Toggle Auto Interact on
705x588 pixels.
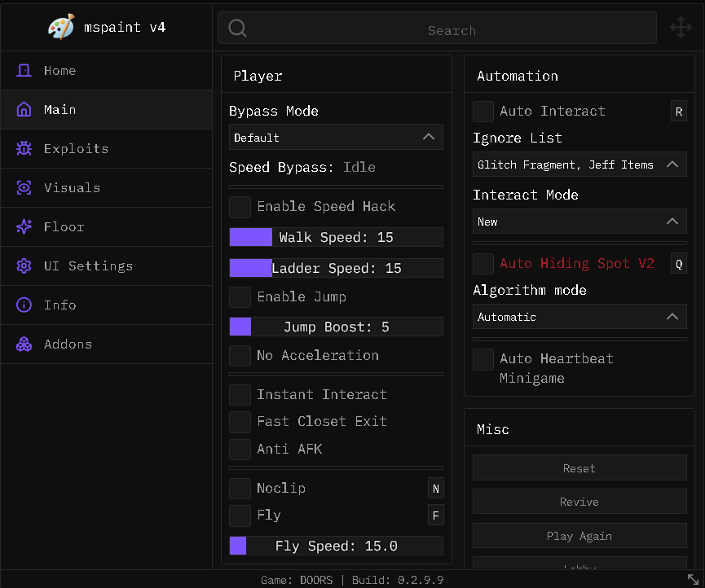point(482,111)
